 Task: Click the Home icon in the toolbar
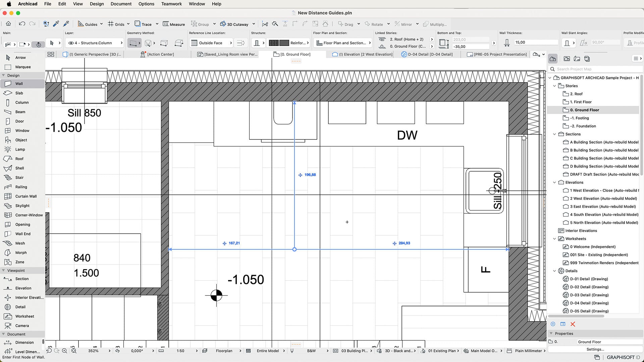tap(8, 24)
